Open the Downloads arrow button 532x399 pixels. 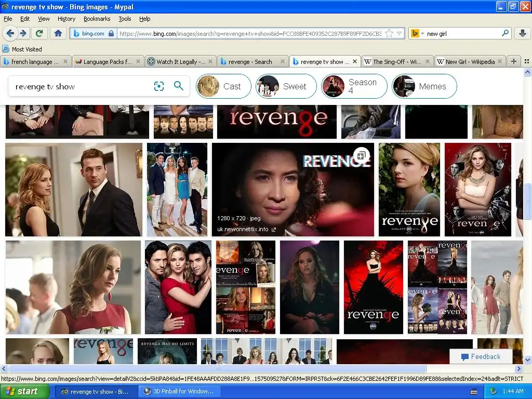523,33
